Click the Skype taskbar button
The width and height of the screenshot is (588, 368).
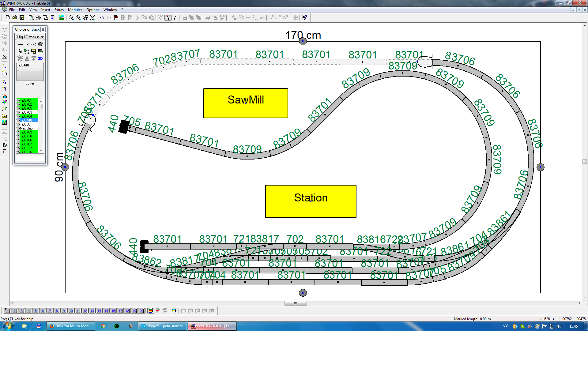coord(163,326)
